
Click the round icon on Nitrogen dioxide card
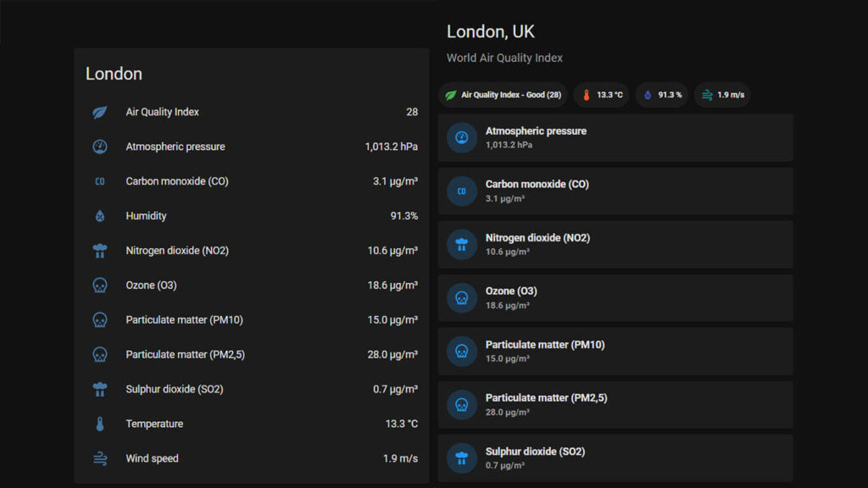tap(462, 245)
